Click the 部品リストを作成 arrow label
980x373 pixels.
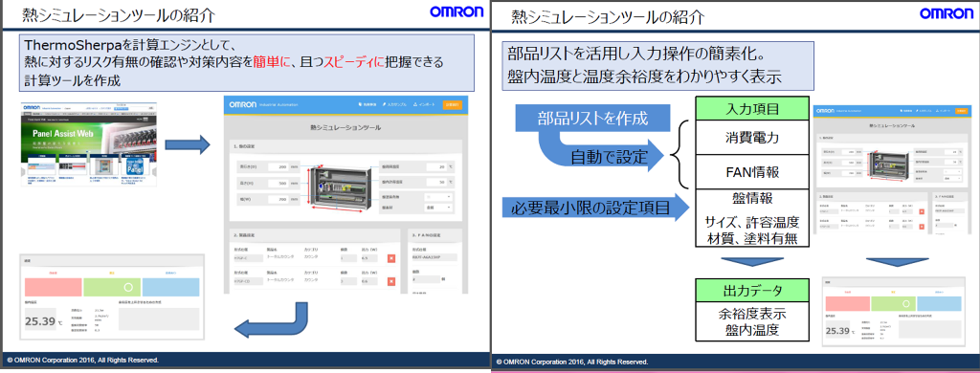[591, 119]
